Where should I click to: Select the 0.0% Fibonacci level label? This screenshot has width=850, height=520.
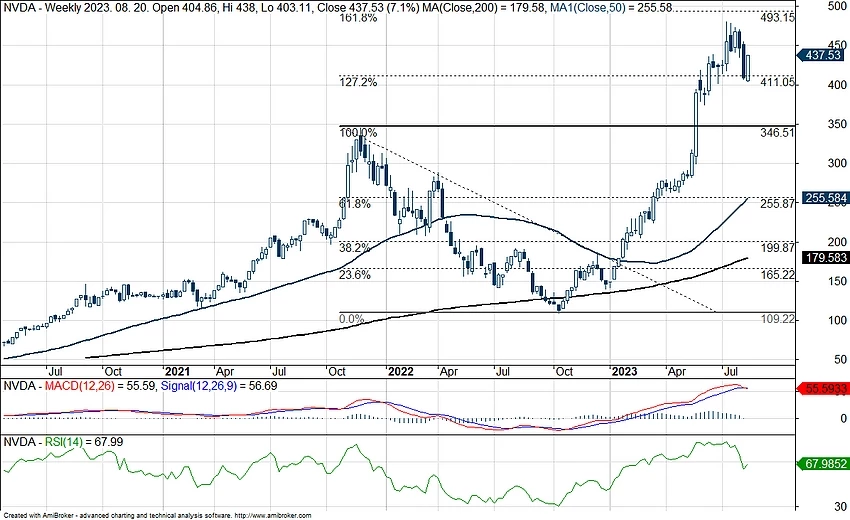(x=352, y=319)
